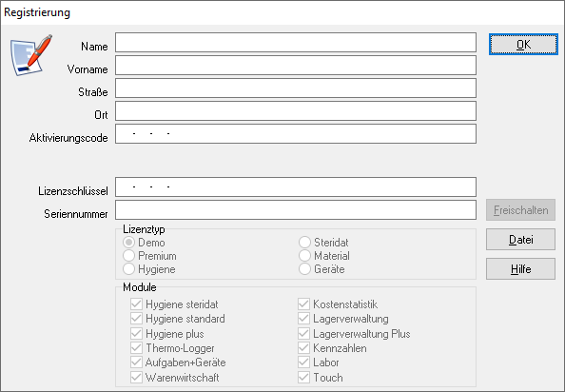Click into the Vorname field

click(296, 66)
